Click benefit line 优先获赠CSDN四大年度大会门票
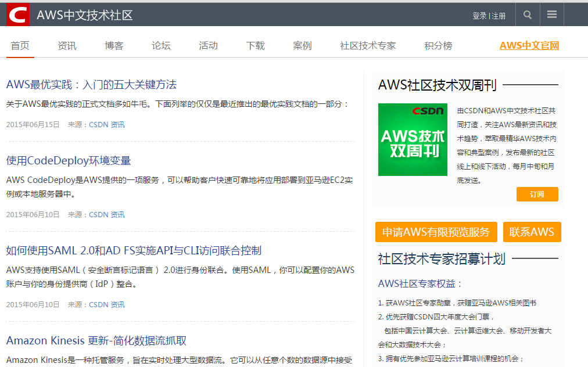Image resolution: width=588 pixels, height=367 pixels. click(438, 316)
